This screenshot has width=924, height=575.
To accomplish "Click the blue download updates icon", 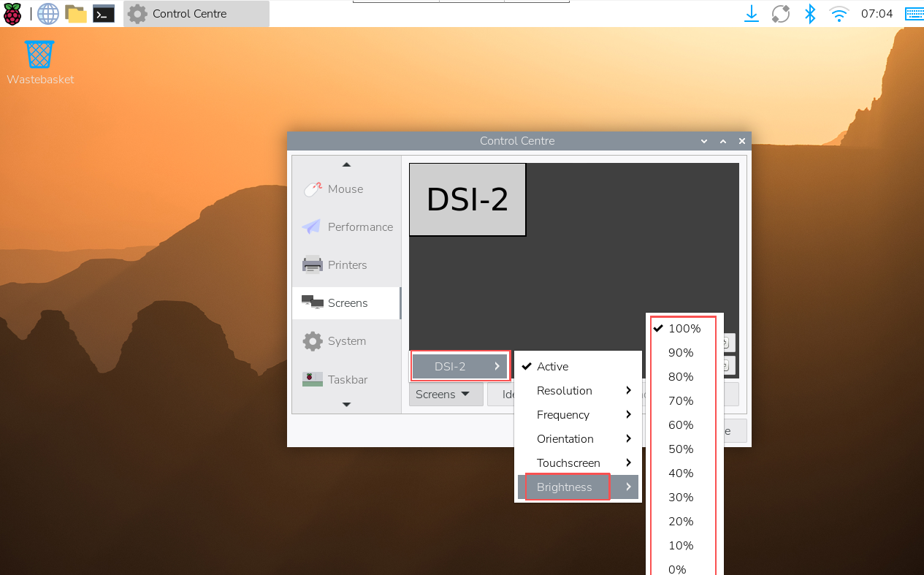I will tap(752, 14).
